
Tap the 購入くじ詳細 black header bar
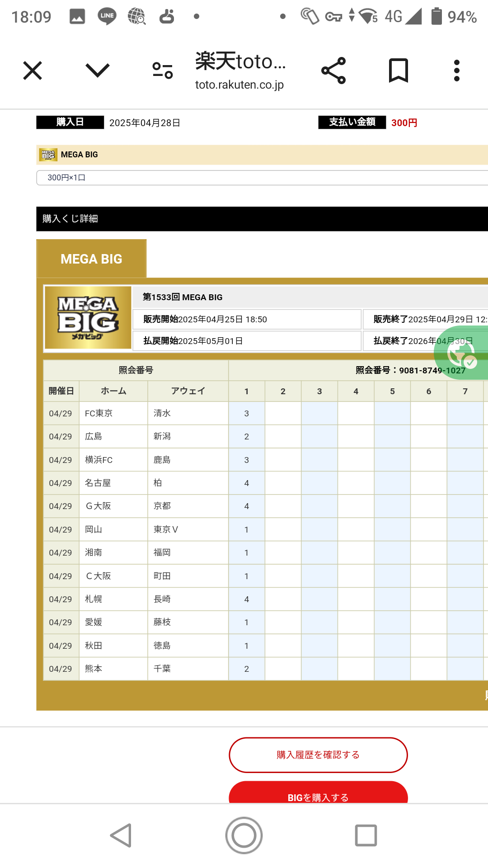tap(262, 219)
